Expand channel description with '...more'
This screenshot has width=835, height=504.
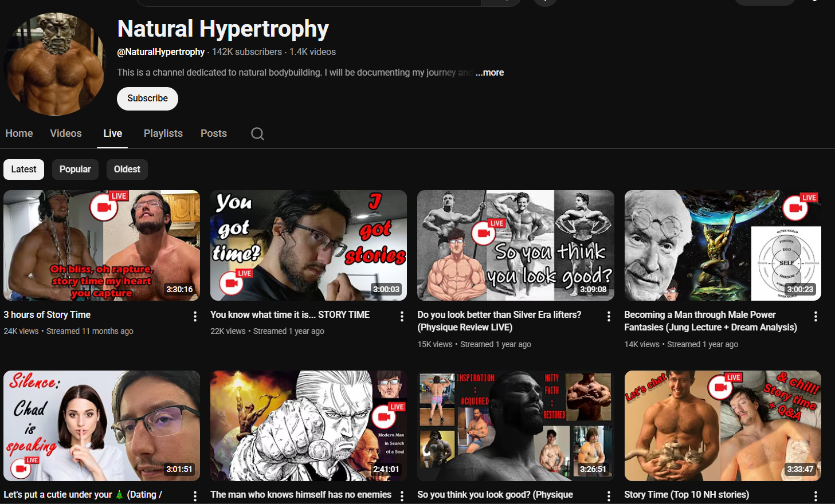point(490,73)
